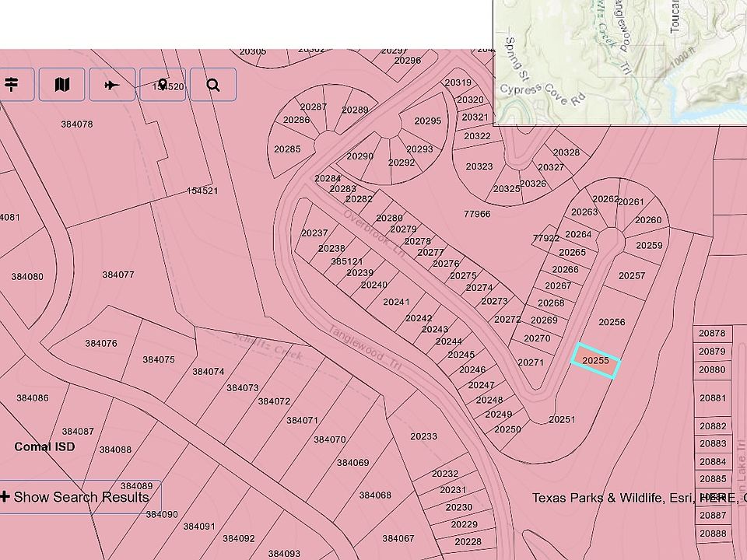This screenshot has width=747, height=560.
Task: Click parcel 20295 in circular block
Action: coord(427,121)
